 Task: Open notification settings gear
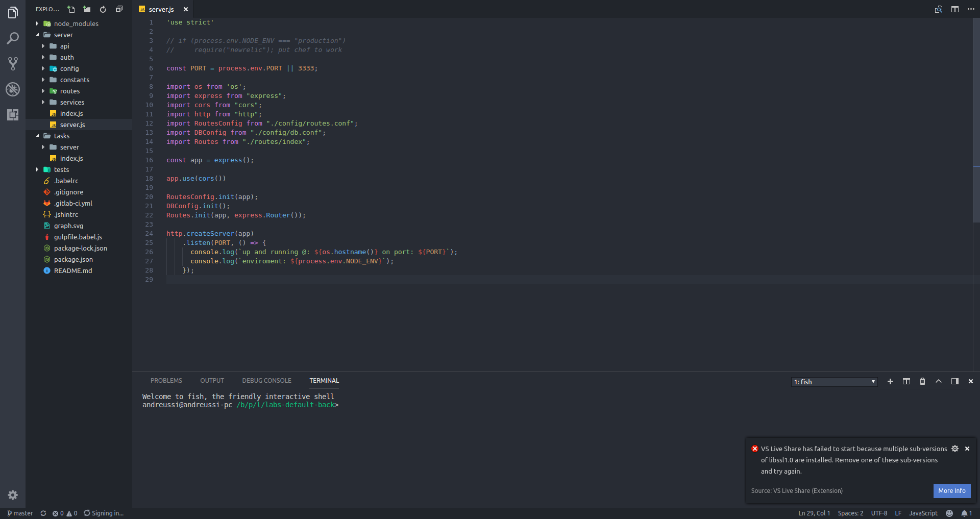[x=955, y=449]
